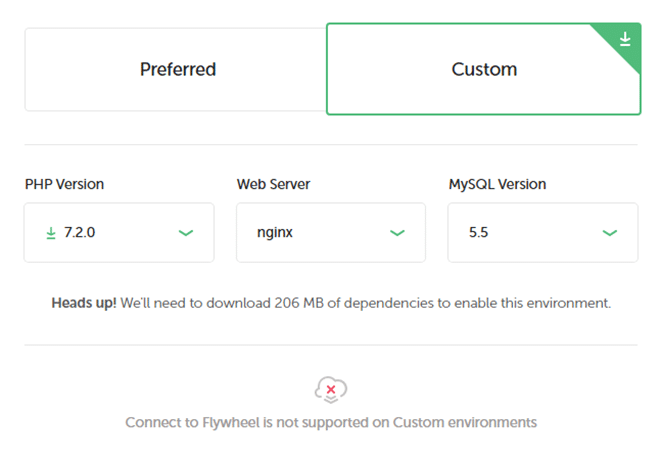The height and width of the screenshot is (458, 662).
Task: Click the stacked layers beneath the cloud icon
Action: coord(331,399)
